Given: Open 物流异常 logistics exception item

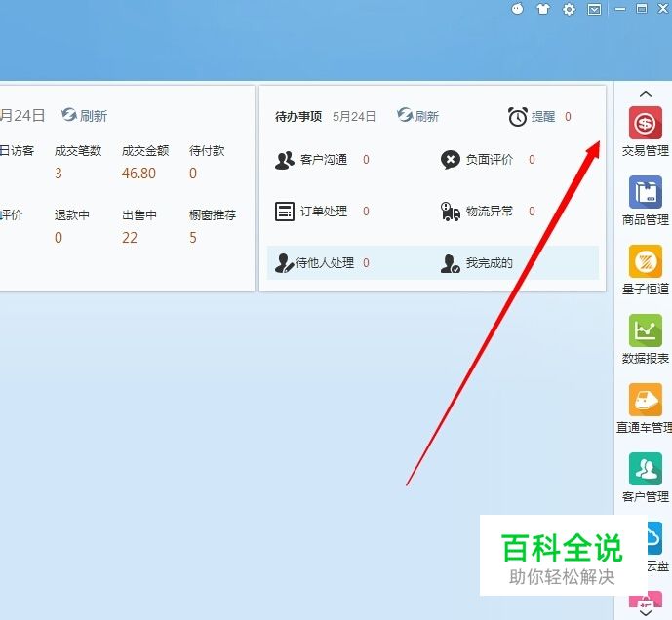Looking at the screenshot, I should click(x=488, y=212).
